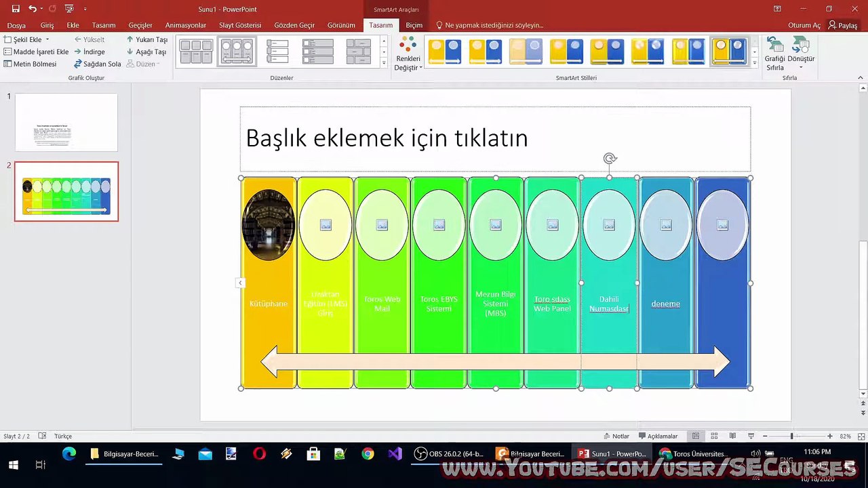
Task: Click the Dahili Numaradası text
Action: click(609, 304)
